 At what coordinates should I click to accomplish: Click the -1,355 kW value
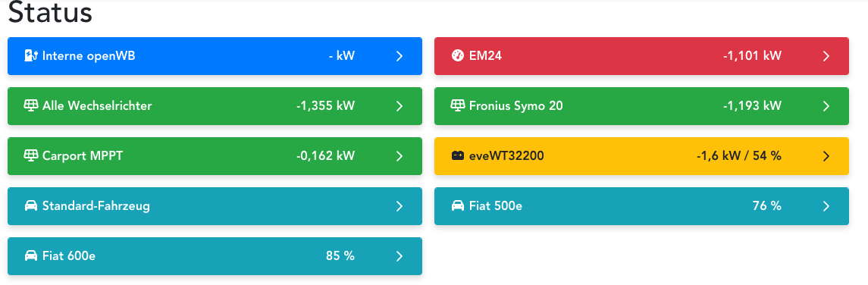click(325, 105)
